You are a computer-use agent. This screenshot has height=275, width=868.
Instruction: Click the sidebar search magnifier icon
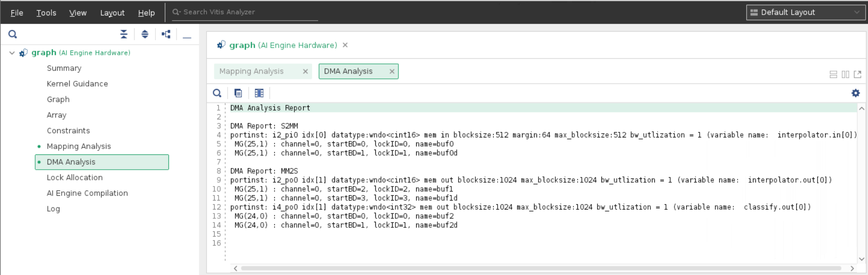point(13,34)
